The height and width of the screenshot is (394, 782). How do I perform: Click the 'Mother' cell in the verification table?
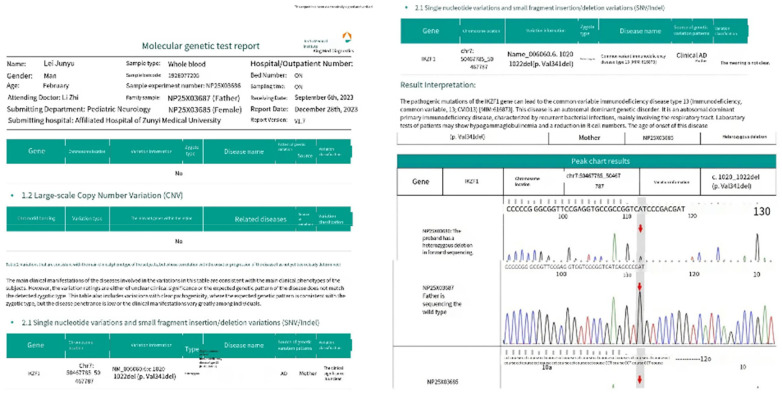click(589, 138)
